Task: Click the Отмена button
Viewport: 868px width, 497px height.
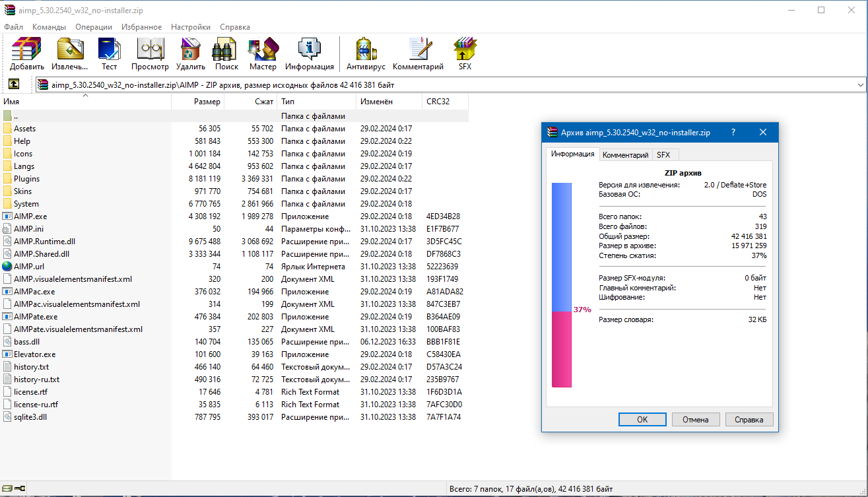Action: [696, 420]
